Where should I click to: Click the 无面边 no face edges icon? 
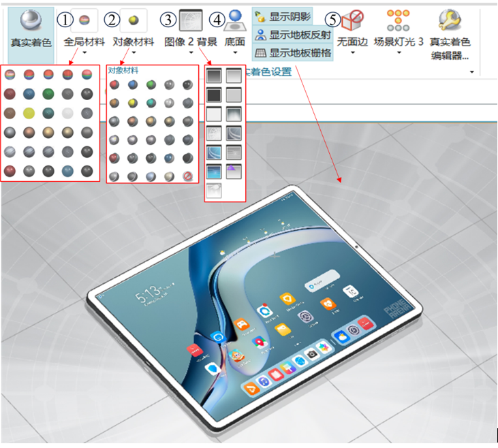(352, 20)
